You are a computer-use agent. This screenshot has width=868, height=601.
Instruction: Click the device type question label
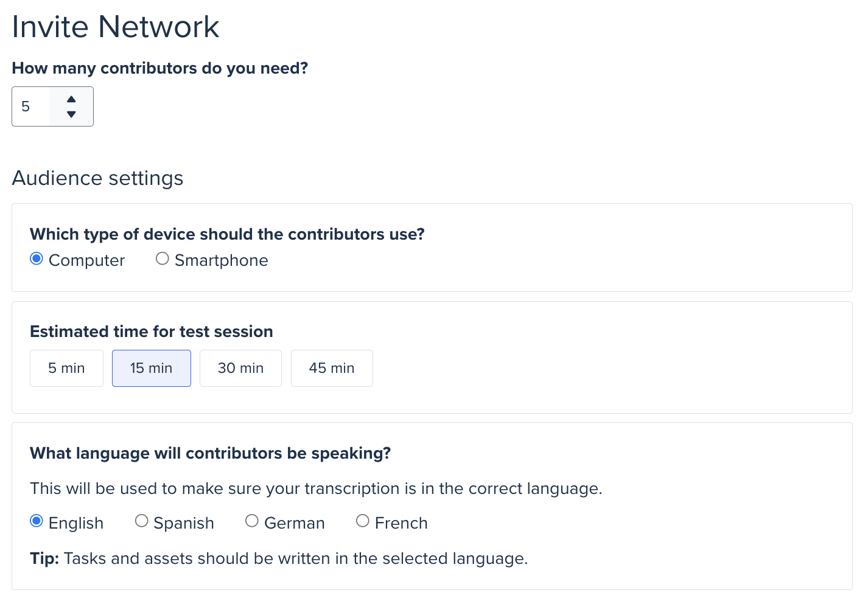tap(227, 234)
